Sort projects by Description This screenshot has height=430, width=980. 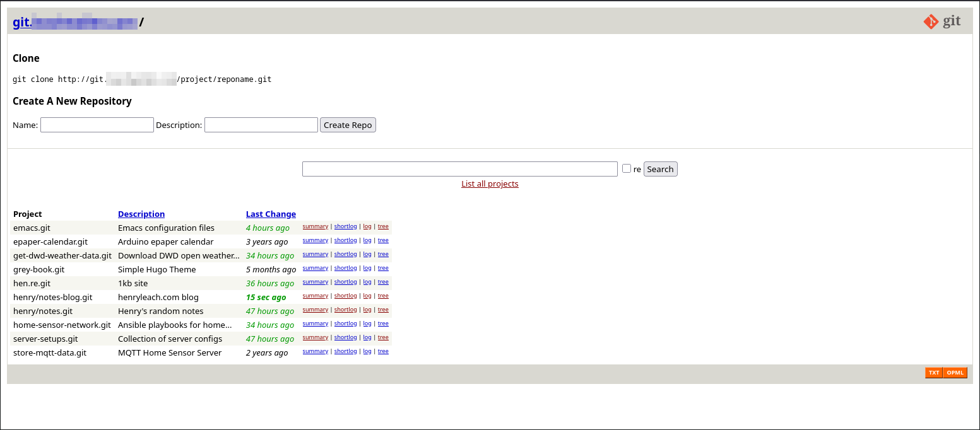(141, 214)
